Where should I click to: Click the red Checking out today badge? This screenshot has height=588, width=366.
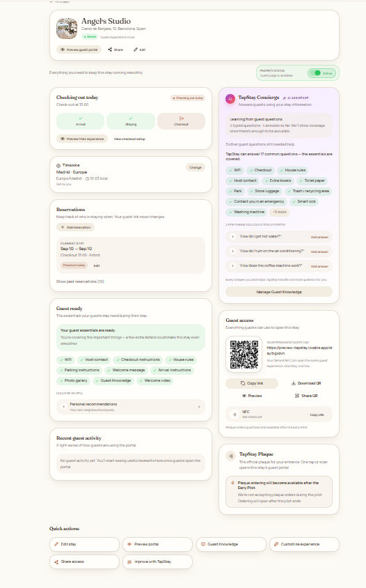(x=188, y=98)
